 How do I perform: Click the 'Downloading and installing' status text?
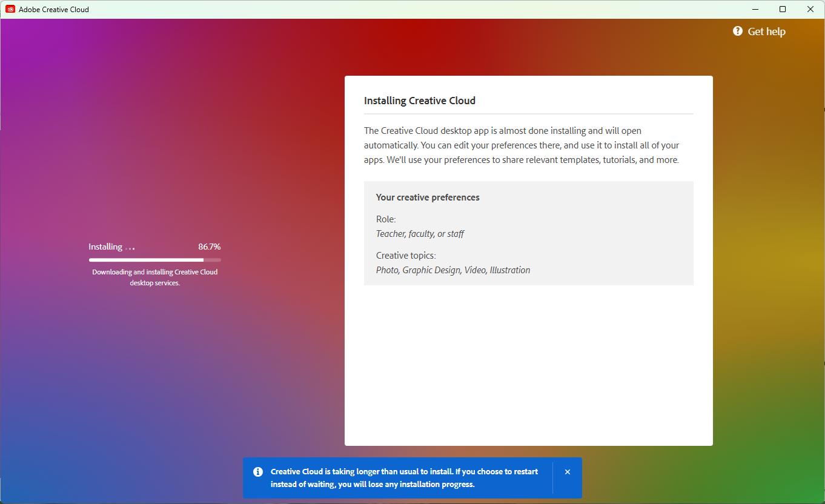point(154,277)
